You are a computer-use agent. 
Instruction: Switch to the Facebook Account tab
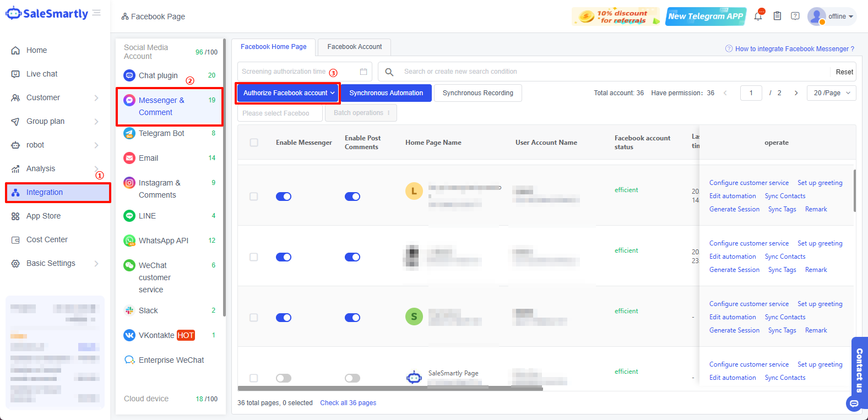tap(354, 47)
